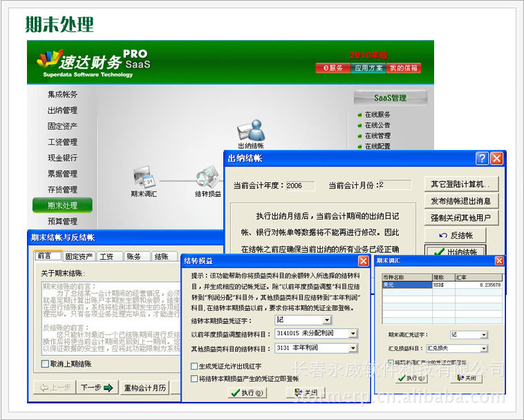Click the help question-mark button in 出纳结帐
524x420 pixels.
pos(482,158)
